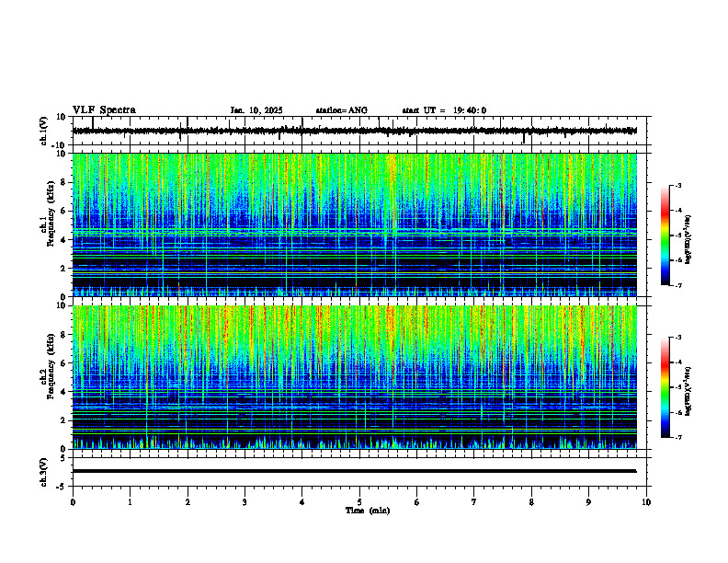Screen dimensions: 728x563
Task: Click the "5" tick on ch.3 voltage axis
Action: click(63, 458)
